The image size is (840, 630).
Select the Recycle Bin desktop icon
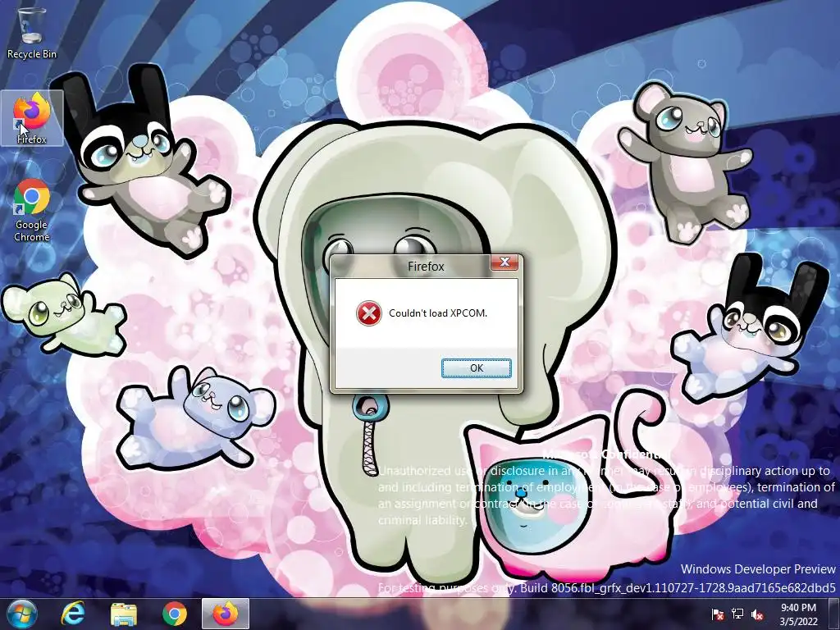coord(32,33)
